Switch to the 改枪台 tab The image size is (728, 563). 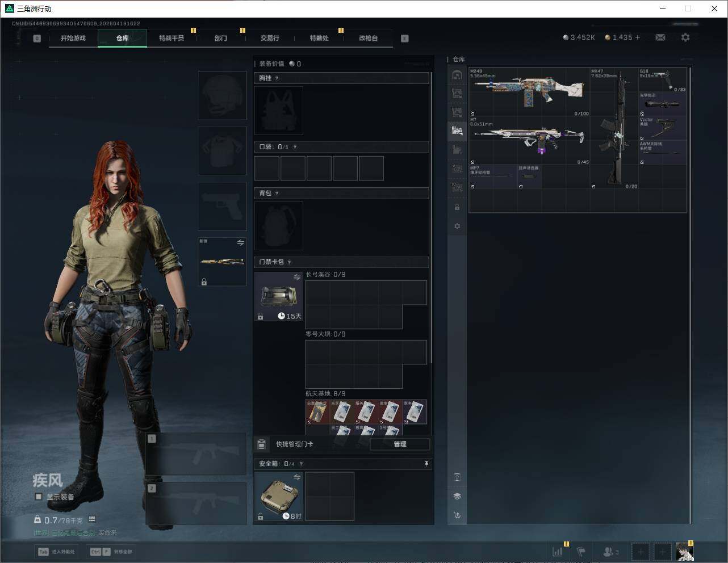click(x=368, y=38)
